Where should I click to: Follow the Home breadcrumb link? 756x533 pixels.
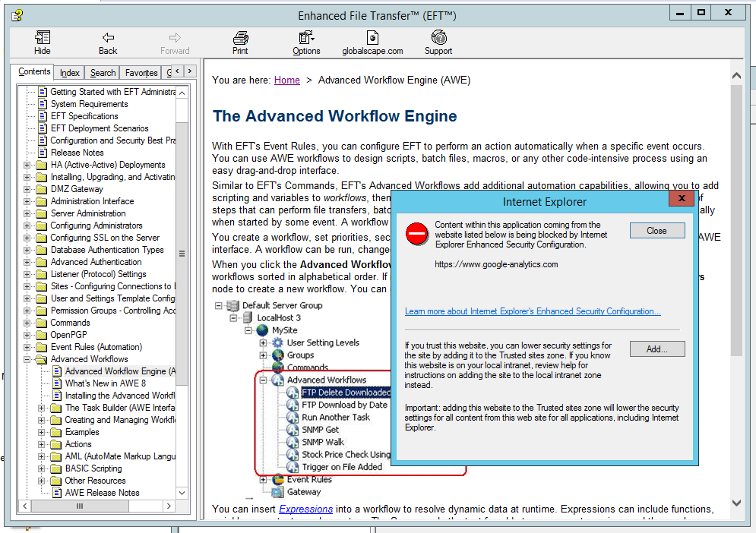click(x=287, y=80)
